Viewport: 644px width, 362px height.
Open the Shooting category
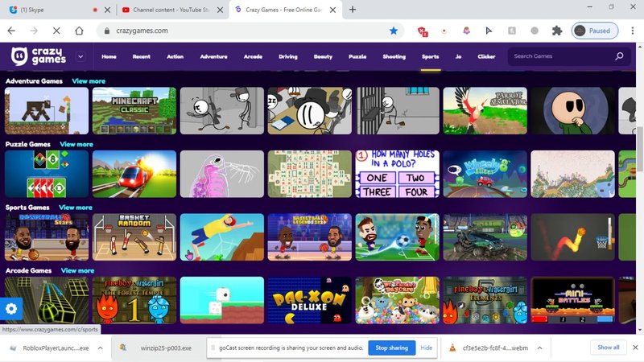click(394, 56)
